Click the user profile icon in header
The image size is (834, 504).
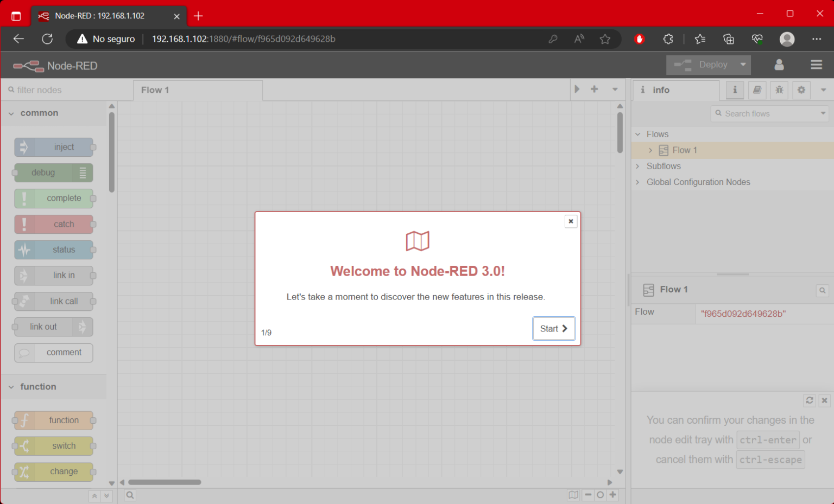(x=779, y=65)
